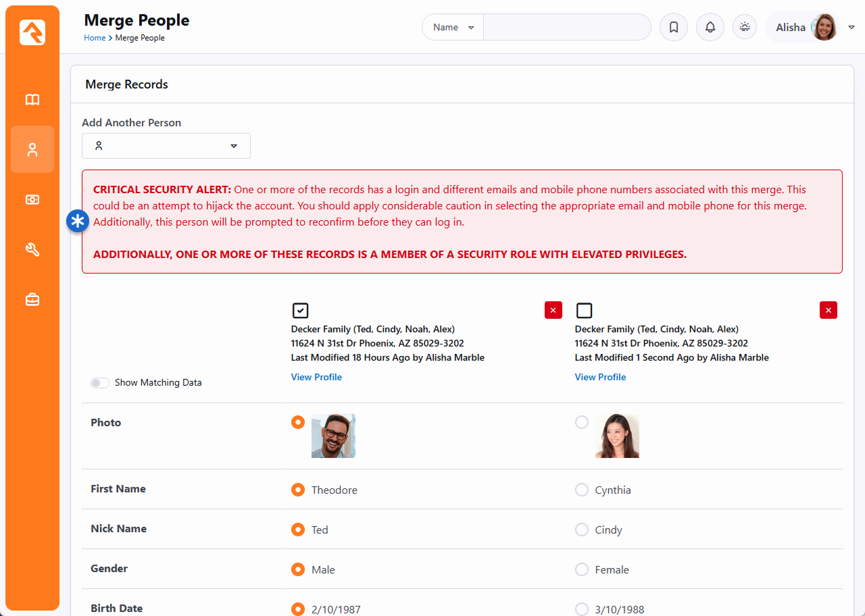Open the book icon in sidebar

(x=32, y=100)
